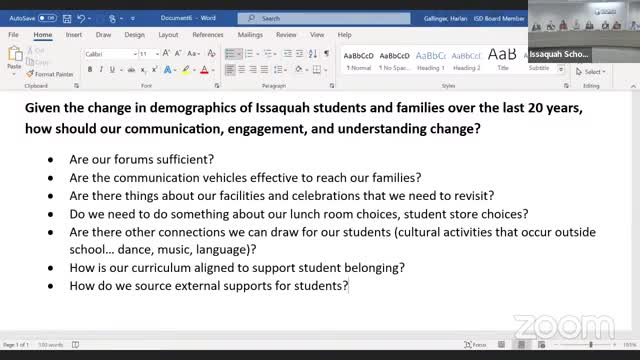This screenshot has width=640, height=360.
Task: Click the Borders icon
Action: click(x=317, y=70)
